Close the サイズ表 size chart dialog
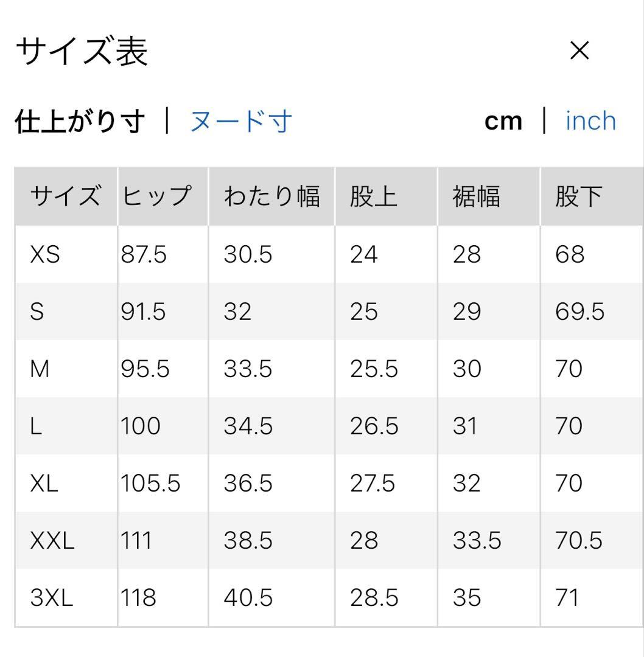 [x=579, y=52]
